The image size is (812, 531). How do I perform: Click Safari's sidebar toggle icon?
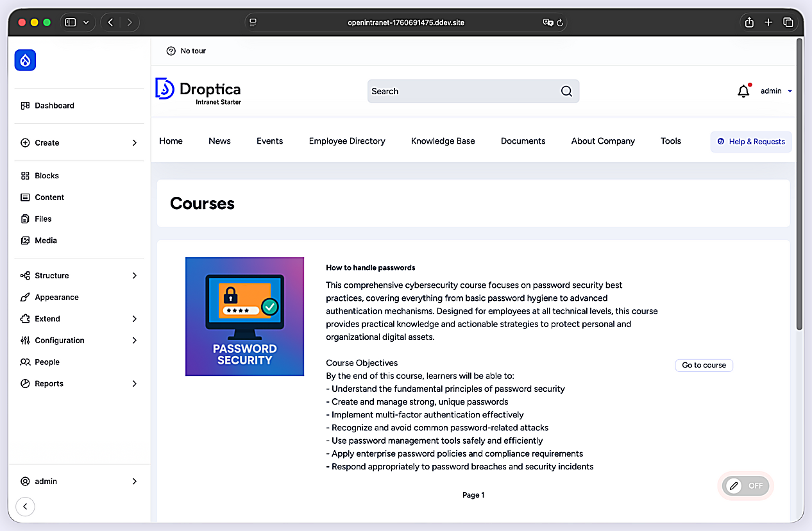71,22
